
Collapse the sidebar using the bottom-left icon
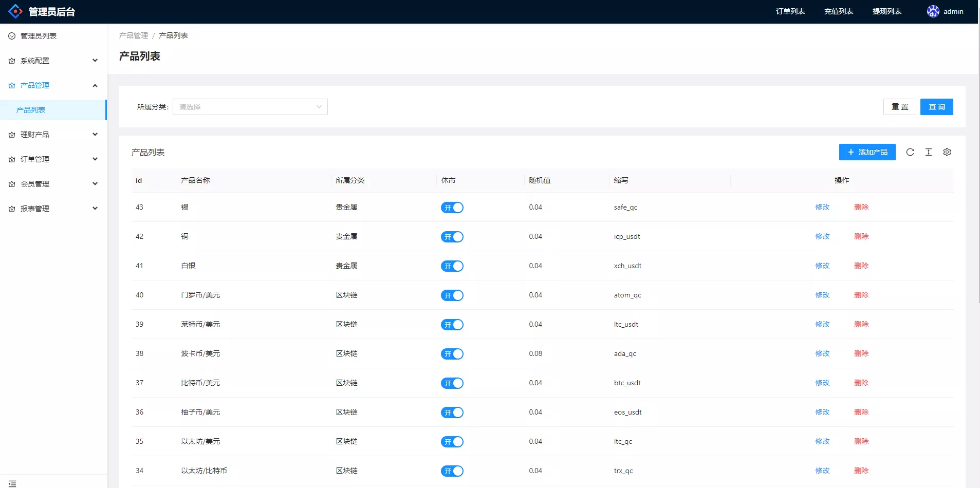tap(12, 482)
